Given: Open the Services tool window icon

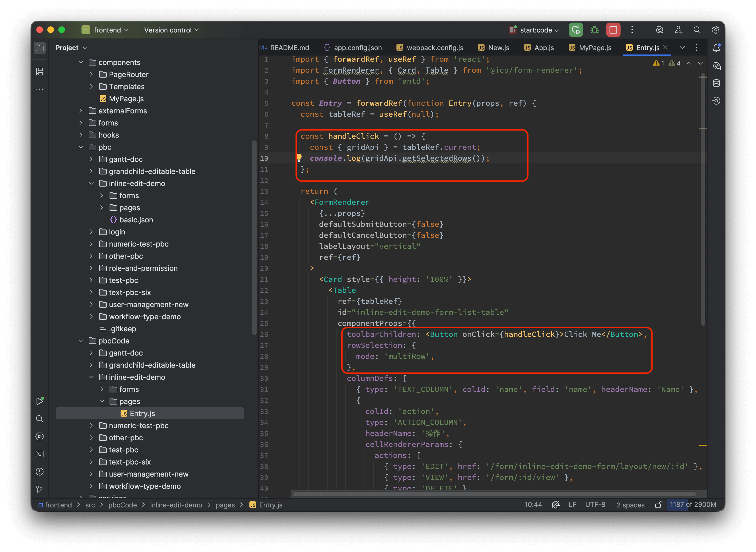Looking at the screenshot, I should pos(39,436).
